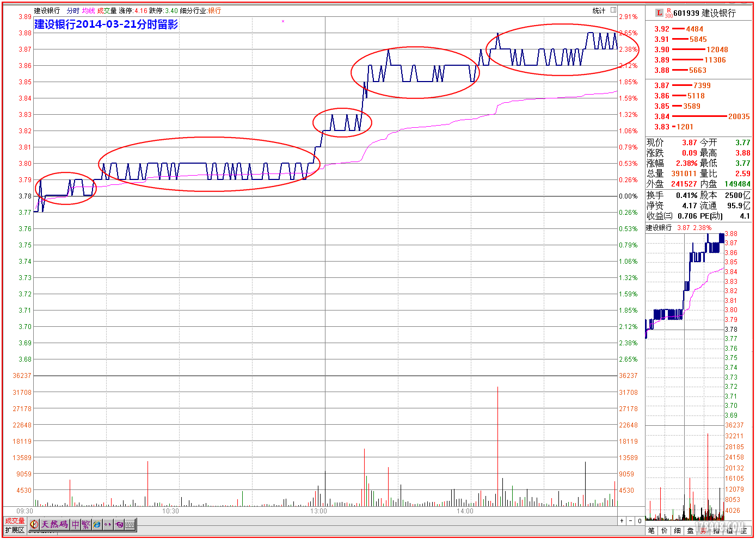Viewport: 756px width, 540px height.
Task: Open the 价 tab in the right panel
Action: tap(665, 531)
